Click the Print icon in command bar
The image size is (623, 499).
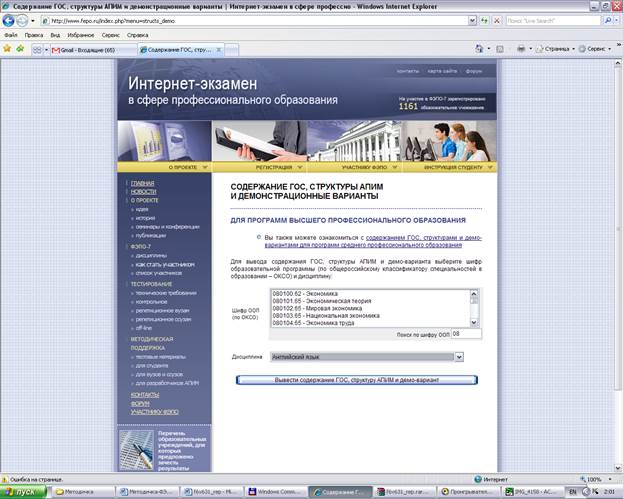click(x=520, y=48)
